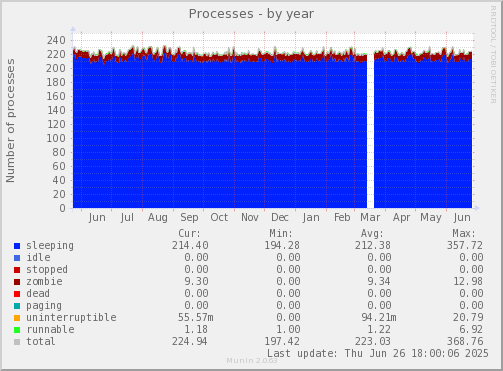
Task: Click the 'idle' legend label
Action: pos(38,258)
